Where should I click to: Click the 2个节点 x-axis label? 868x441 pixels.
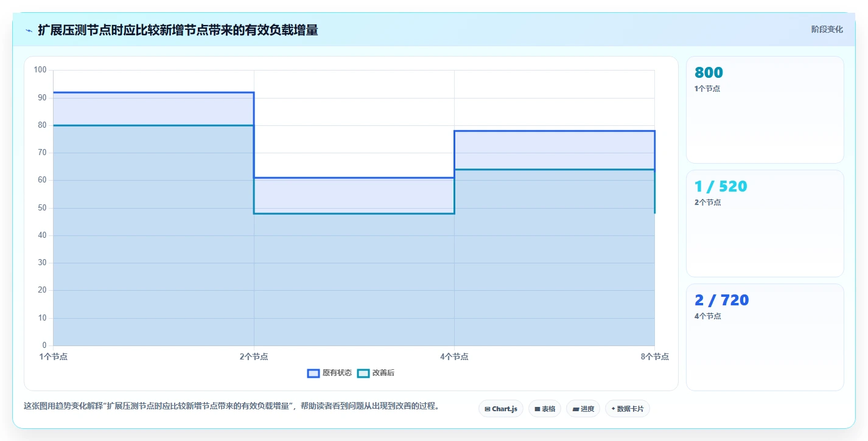[254, 357]
